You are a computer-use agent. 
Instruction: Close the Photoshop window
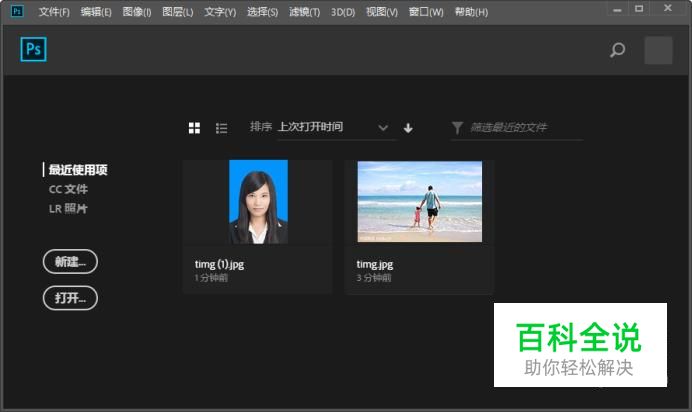pos(668,8)
